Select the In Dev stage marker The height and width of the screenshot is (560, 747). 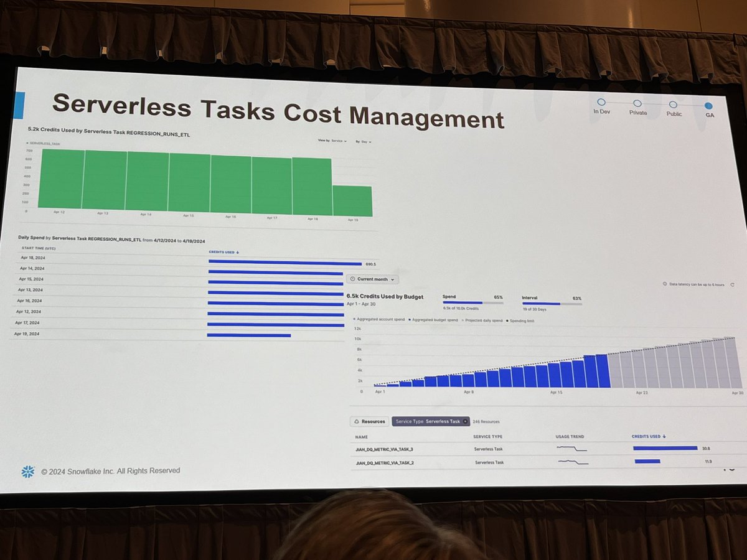[x=601, y=102]
